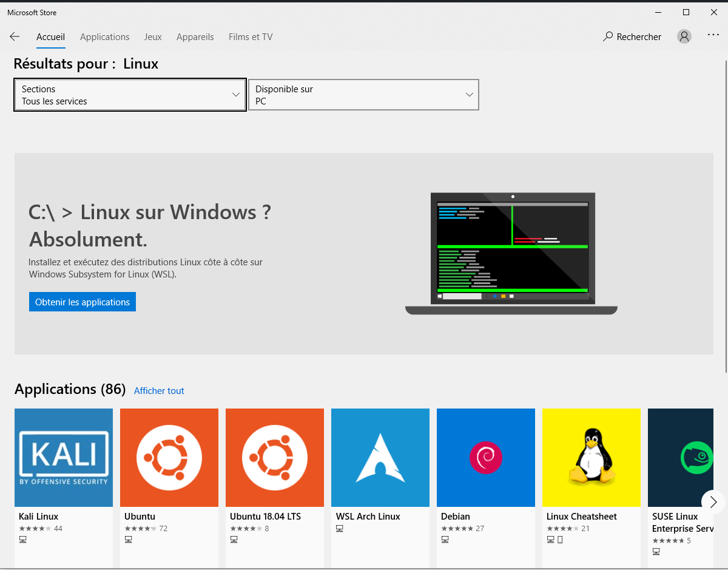Go back with the back arrow
The width and height of the screenshot is (728, 570).
click(15, 37)
